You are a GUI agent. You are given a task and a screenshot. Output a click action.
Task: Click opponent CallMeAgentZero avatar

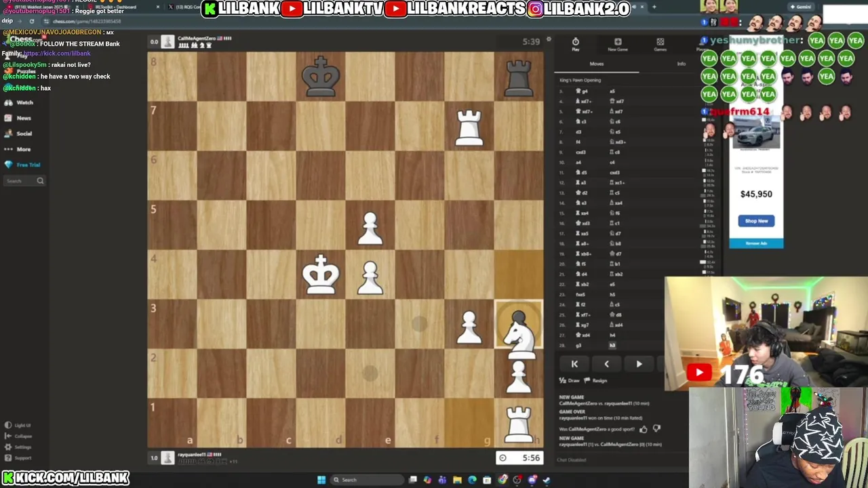[167, 42]
